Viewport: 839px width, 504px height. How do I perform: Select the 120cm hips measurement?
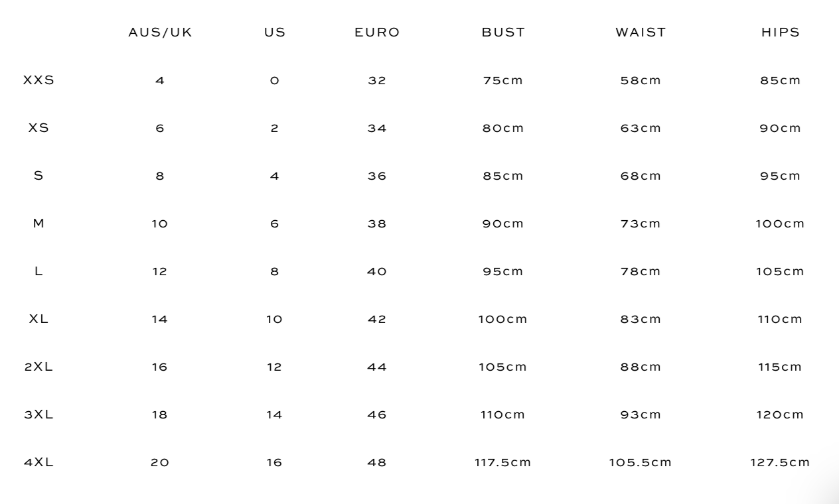pyautogui.click(x=780, y=414)
